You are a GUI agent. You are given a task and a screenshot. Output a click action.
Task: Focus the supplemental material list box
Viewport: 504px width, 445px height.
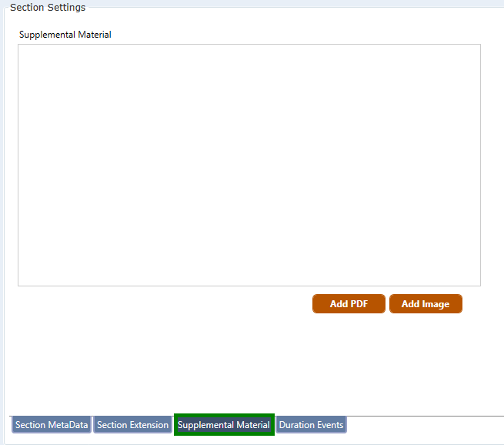[x=249, y=166]
